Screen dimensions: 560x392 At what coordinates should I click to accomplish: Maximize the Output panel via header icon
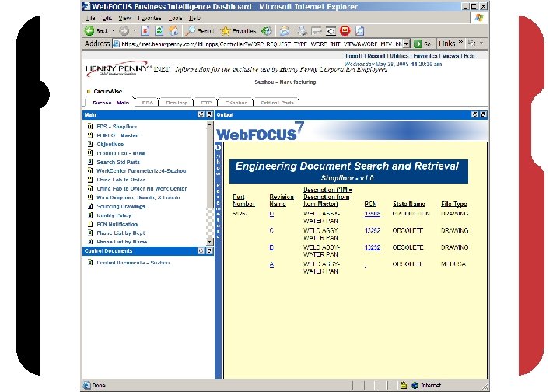(483, 114)
